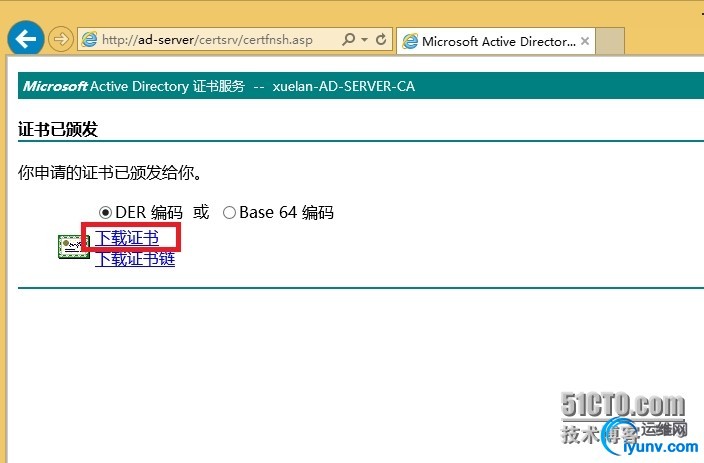The width and height of the screenshot is (704, 463).
Task: Click the 证书已颁发 heading
Action: (58, 129)
